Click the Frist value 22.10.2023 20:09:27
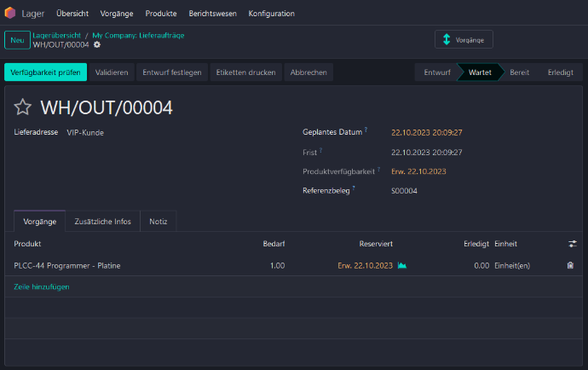This screenshot has height=370, width=588. 427,153
